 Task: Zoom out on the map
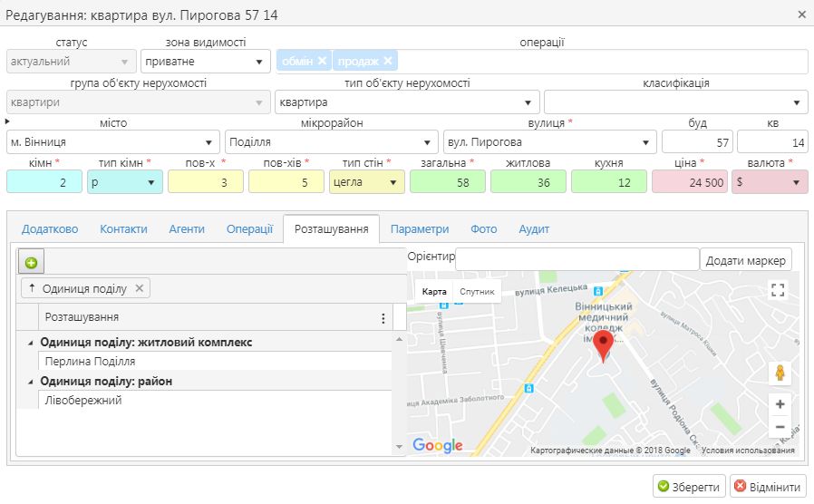tap(780, 427)
